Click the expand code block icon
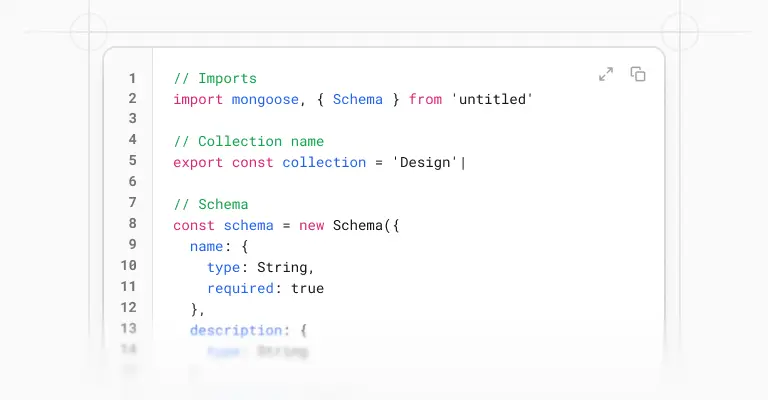 click(x=606, y=74)
